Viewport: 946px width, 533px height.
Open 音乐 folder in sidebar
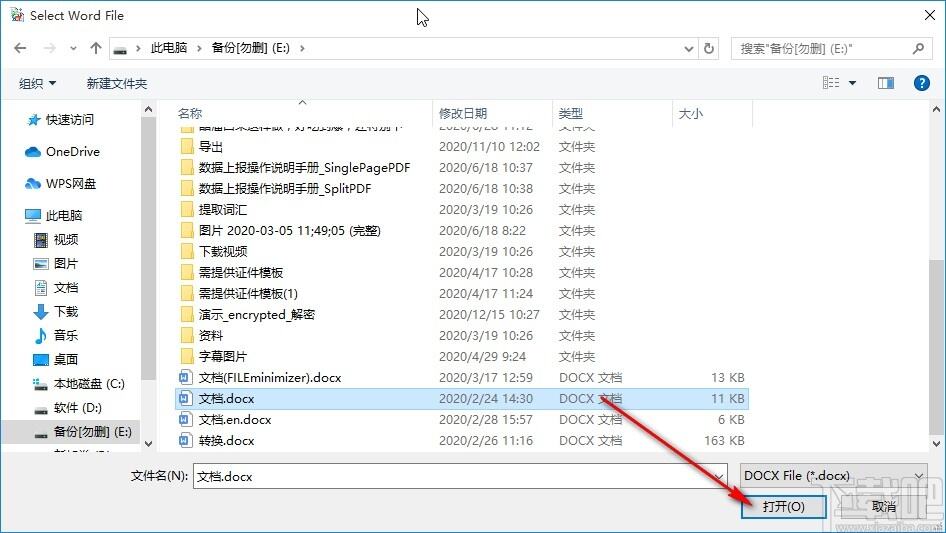[x=56, y=336]
